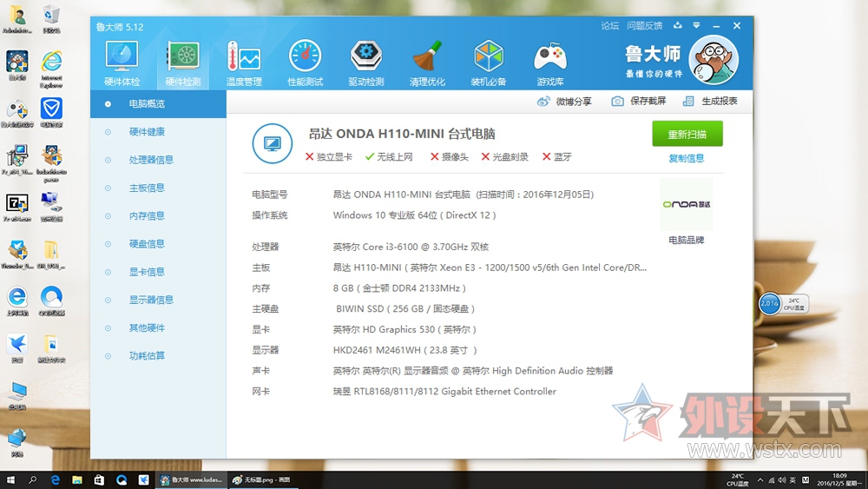
Task: Expand the system tray hidden icons chevron
Action: [x=760, y=480]
